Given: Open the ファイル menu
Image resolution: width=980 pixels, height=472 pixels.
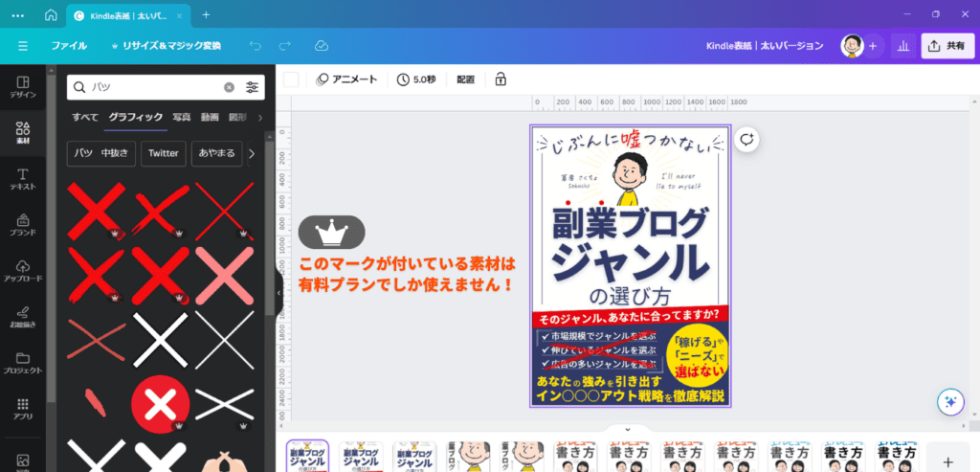Looking at the screenshot, I should 69,46.
